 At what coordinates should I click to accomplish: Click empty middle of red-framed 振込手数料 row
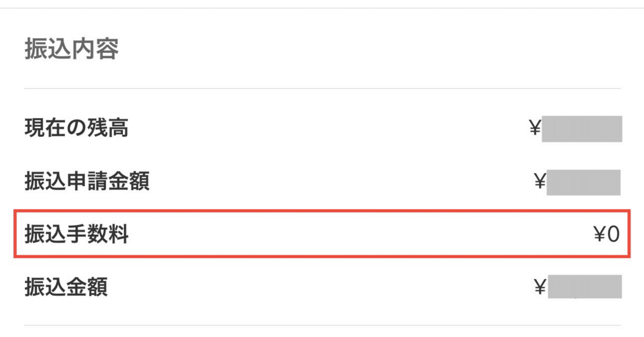coord(352,235)
